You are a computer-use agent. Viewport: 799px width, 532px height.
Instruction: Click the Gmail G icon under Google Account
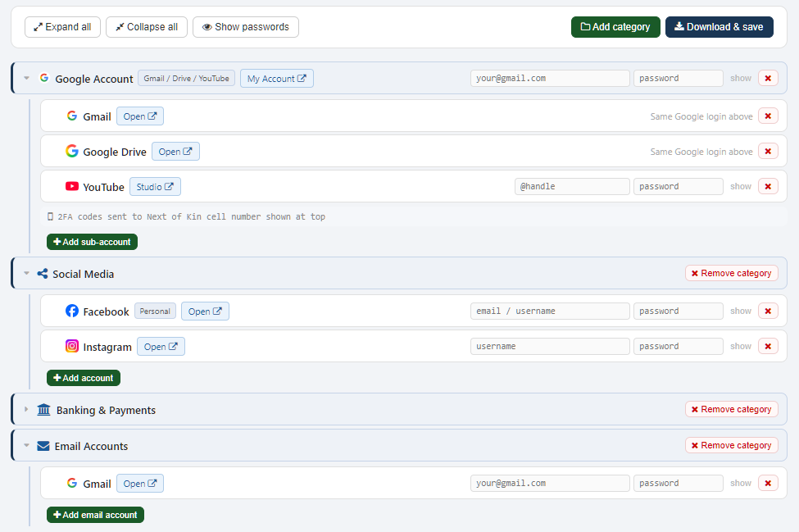[x=72, y=116]
